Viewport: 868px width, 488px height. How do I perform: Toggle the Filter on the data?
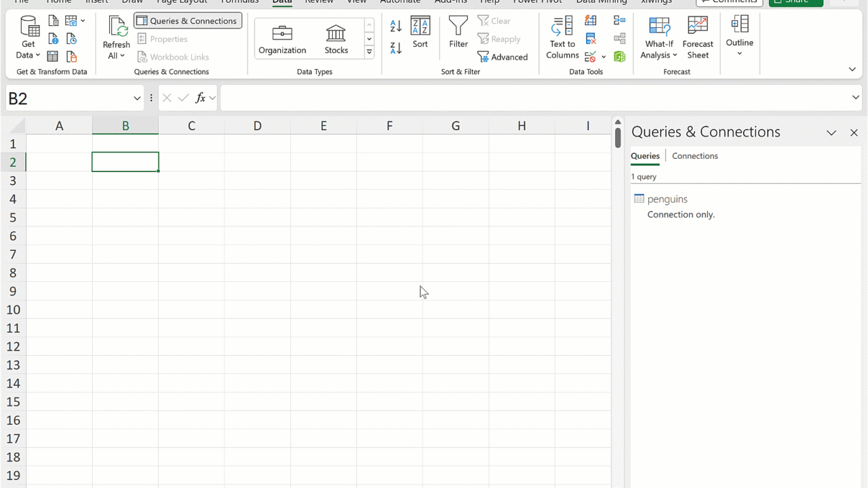click(458, 33)
